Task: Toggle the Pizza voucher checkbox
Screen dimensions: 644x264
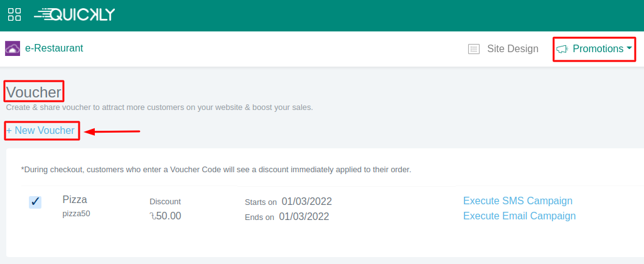Action: [x=35, y=202]
